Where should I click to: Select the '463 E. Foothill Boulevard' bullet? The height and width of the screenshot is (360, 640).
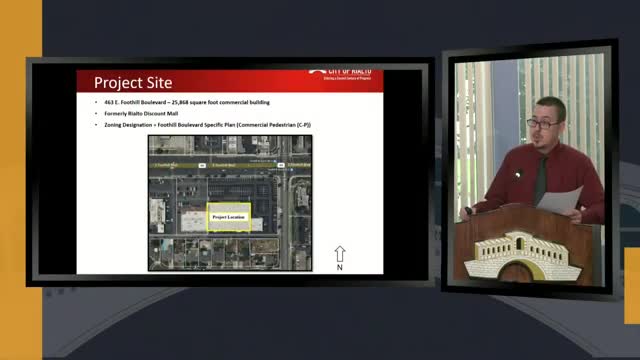click(187, 102)
